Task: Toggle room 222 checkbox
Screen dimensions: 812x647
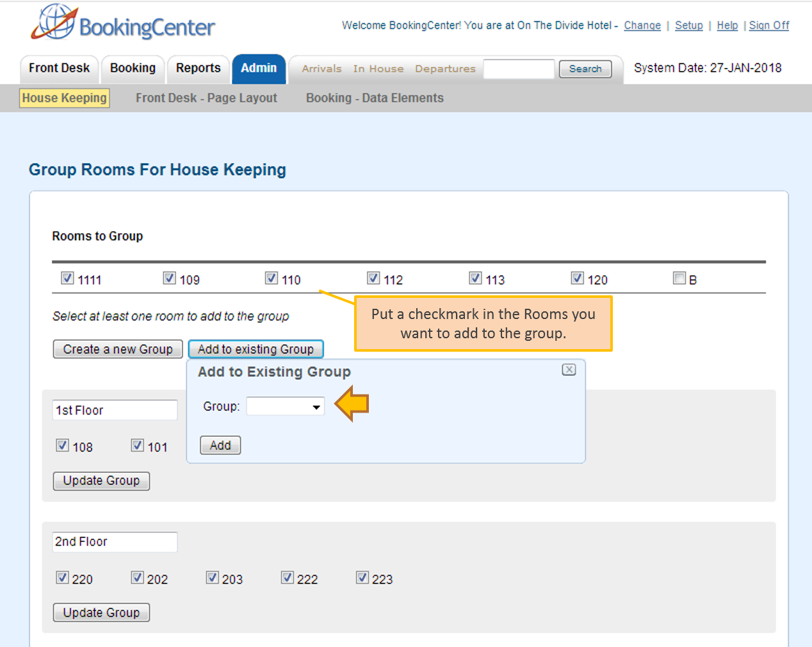Action: tap(287, 578)
